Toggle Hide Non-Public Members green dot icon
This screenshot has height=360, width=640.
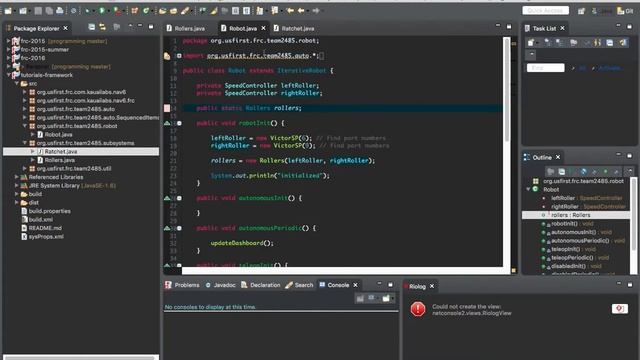coord(605,172)
